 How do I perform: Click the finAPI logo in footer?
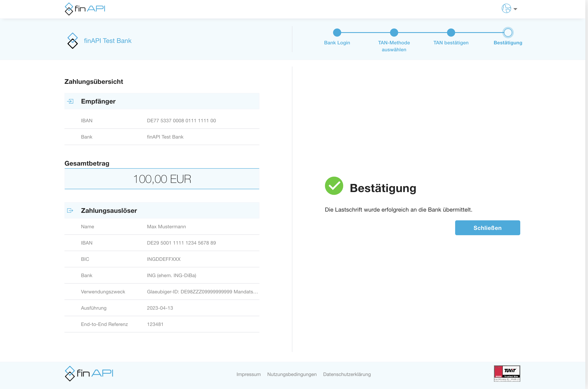coord(89,373)
